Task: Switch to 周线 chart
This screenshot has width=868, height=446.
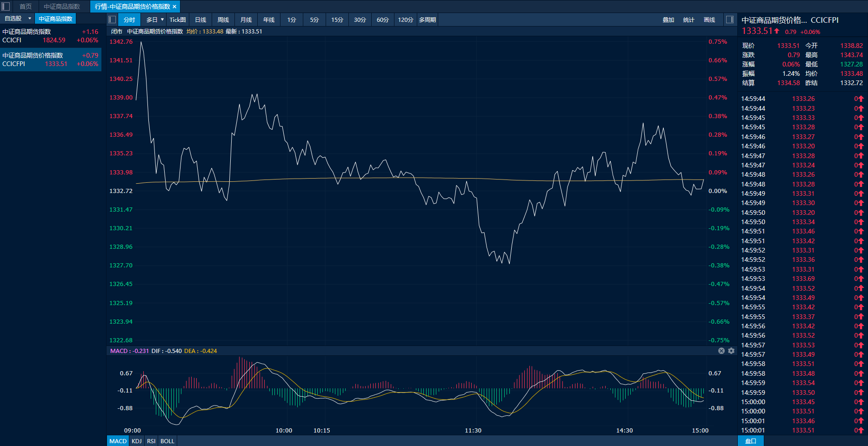Action: pyautogui.click(x=223, y=20)
